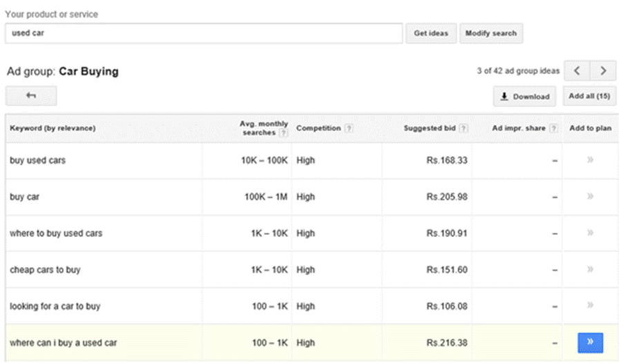This screenshot has width=628, height=364.
Task: Open help for Avg. monthly searches
Action: (x=282, y=133)
